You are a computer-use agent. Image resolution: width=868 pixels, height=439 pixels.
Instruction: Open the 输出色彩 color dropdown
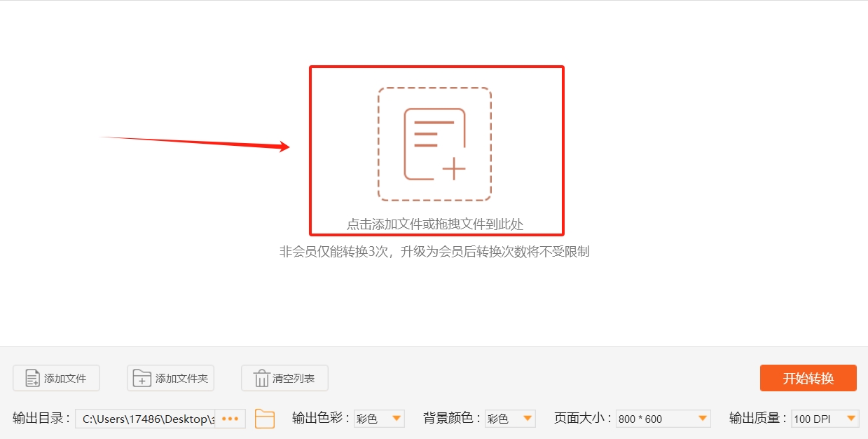pyautogui.click(x=379, y=418)
